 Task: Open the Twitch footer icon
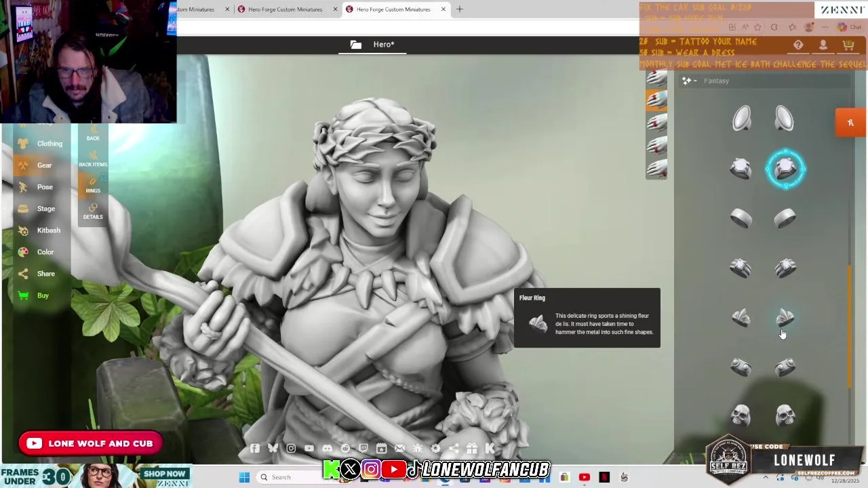363,448
